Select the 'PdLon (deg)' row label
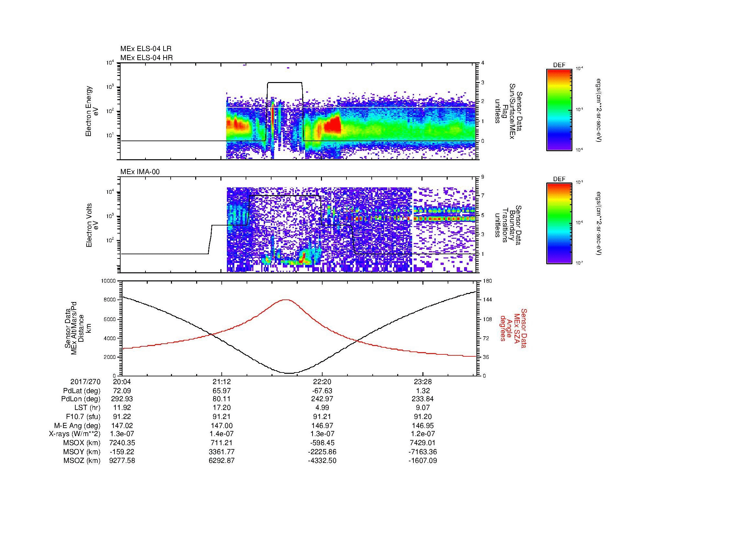This screenshot has height=534, width=756. tap(81, 399)
